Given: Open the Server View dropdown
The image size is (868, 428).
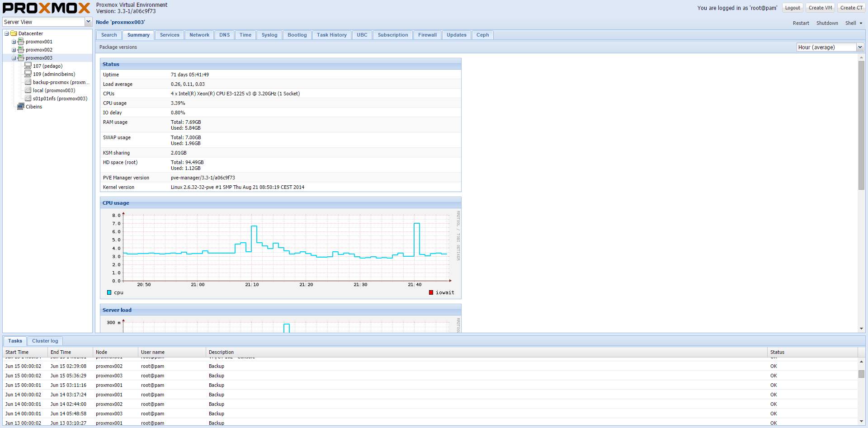Looking at the screenshot, I should click(x=88, y=22).
